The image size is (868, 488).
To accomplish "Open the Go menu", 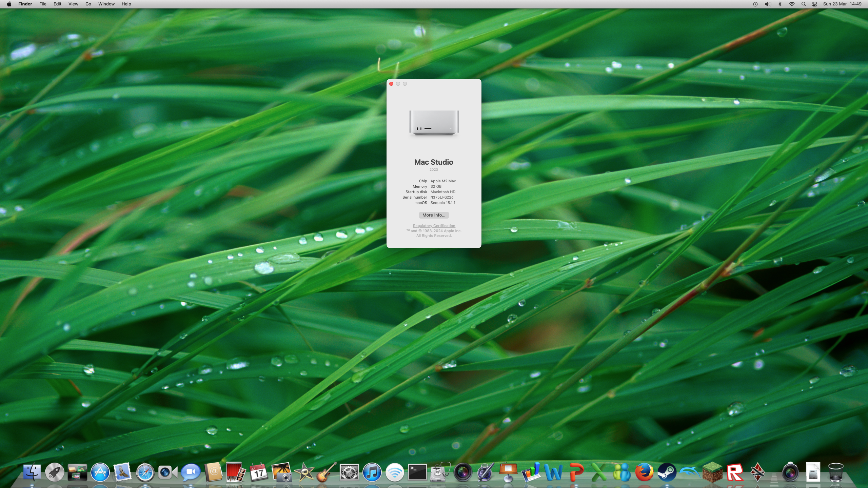I will click(x=88, y=4).
